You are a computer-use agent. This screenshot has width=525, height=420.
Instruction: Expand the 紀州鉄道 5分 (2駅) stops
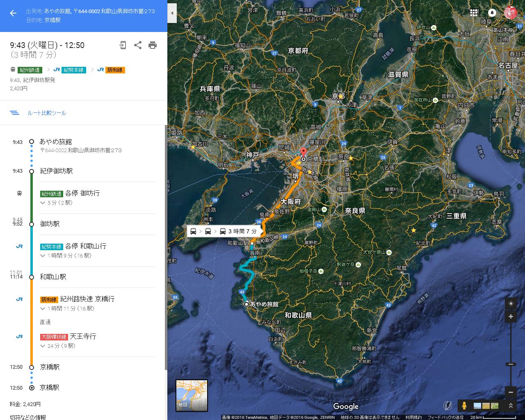click(56, 203)
